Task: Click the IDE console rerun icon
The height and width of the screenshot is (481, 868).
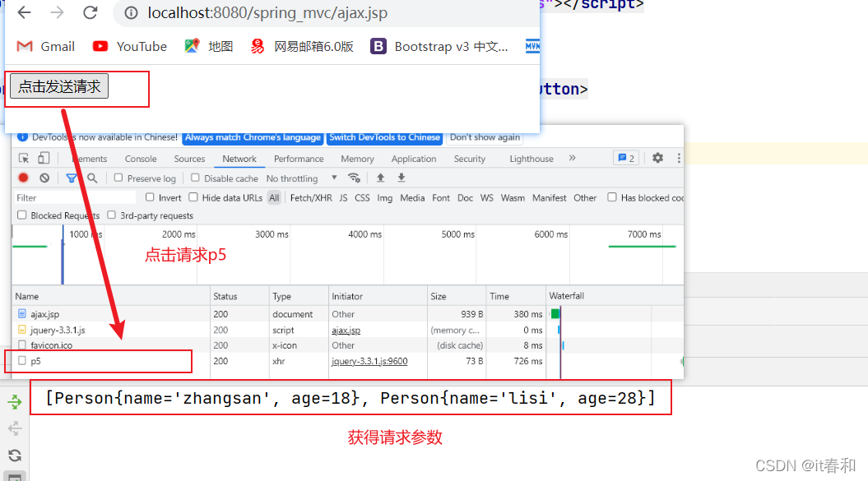Action: coord(15,456)
